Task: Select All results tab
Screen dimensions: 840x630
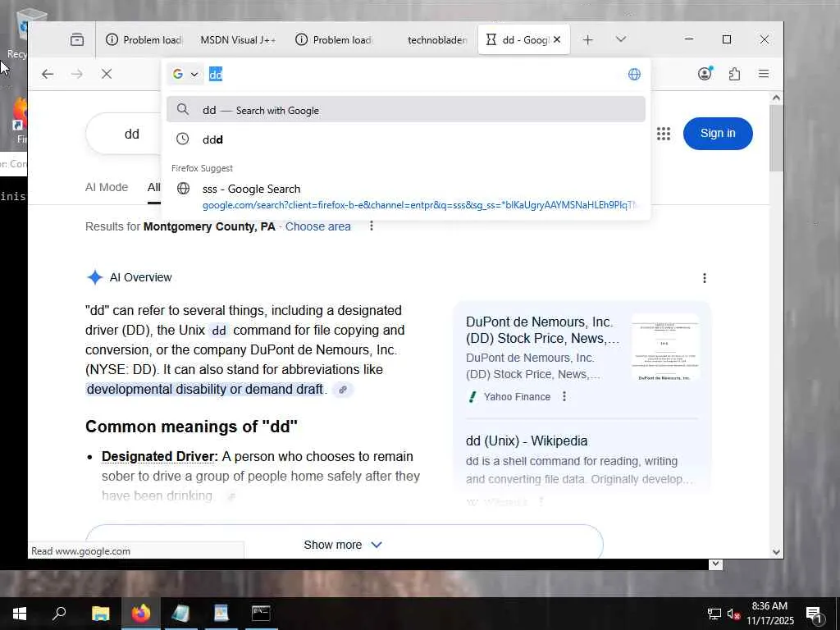Action: point(153,187)
